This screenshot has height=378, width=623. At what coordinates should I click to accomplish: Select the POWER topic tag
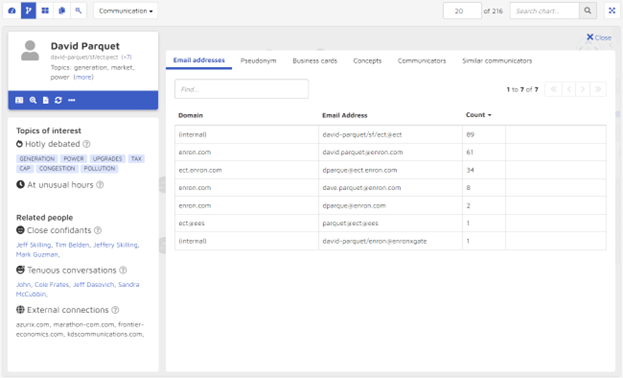click(x=74, y=159)
